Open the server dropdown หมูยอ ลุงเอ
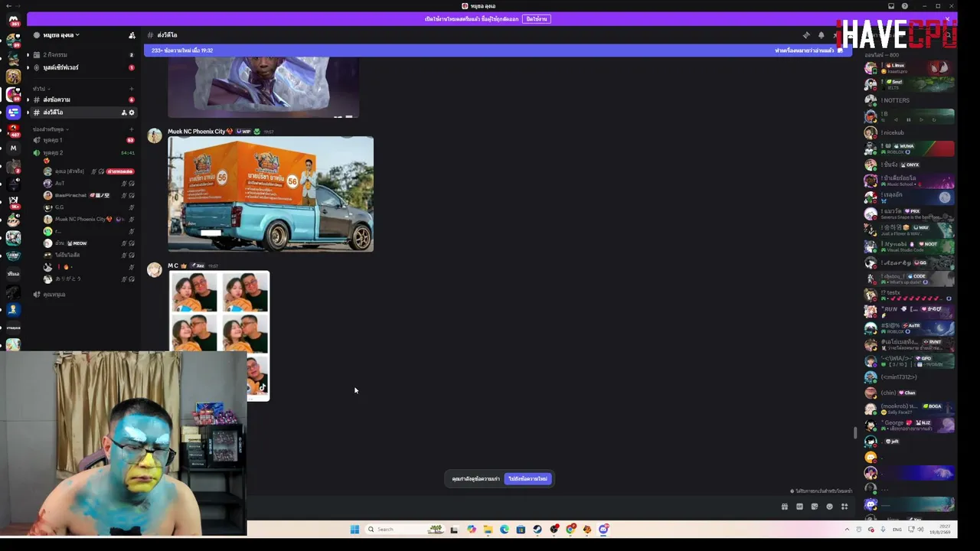The width and height of the screenshot is (980, 551). [x=61, y=35]
